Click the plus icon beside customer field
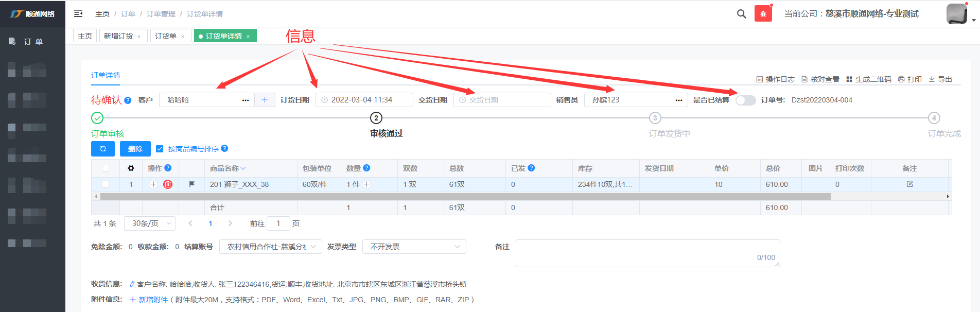980x312 pixels. click(x=265, y=100)
